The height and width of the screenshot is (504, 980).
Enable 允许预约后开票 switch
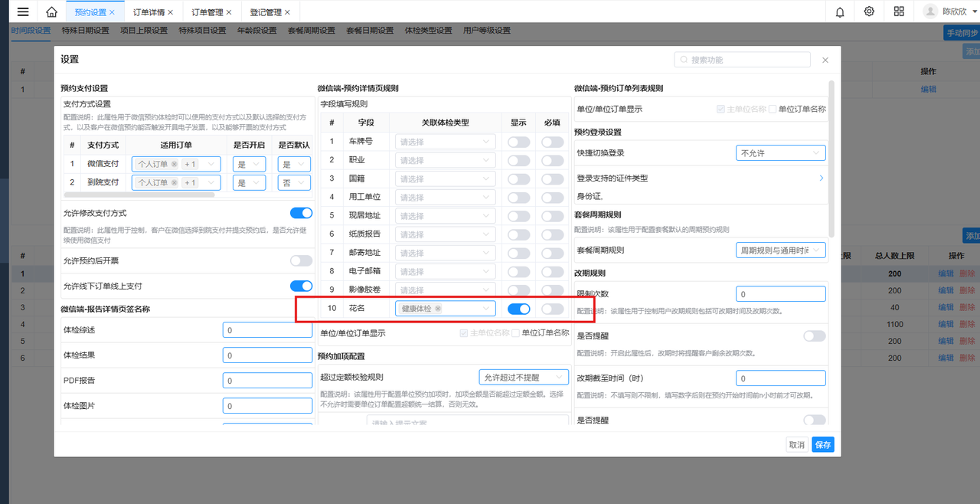[x=301, y=261]
